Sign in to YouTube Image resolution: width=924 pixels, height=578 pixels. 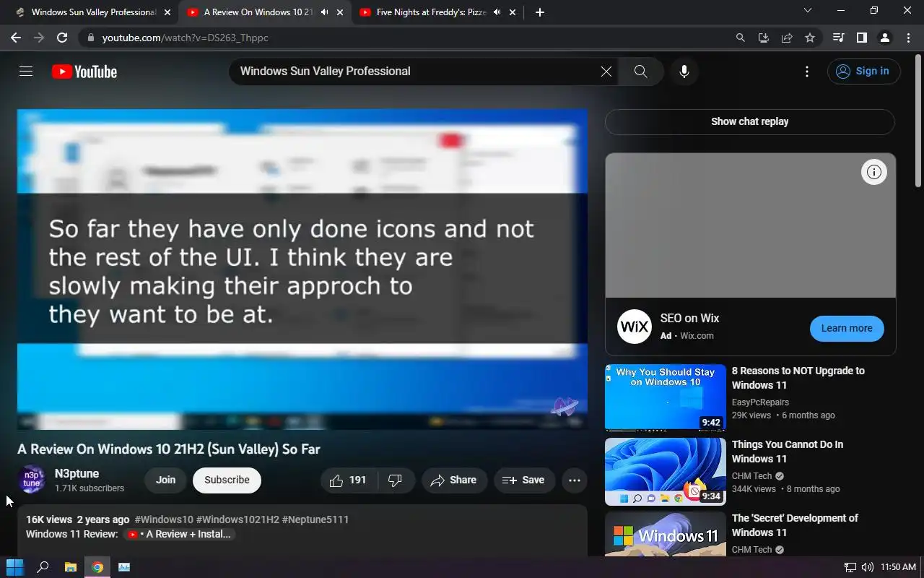tap(863, 72)
